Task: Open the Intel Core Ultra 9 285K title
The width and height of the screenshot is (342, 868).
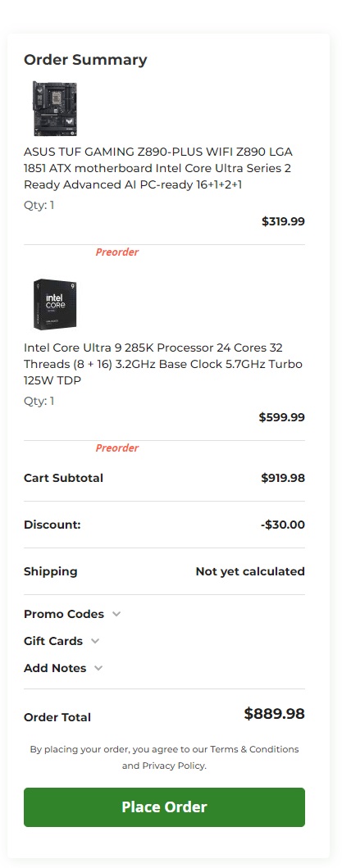Action: tap(163, 364)
